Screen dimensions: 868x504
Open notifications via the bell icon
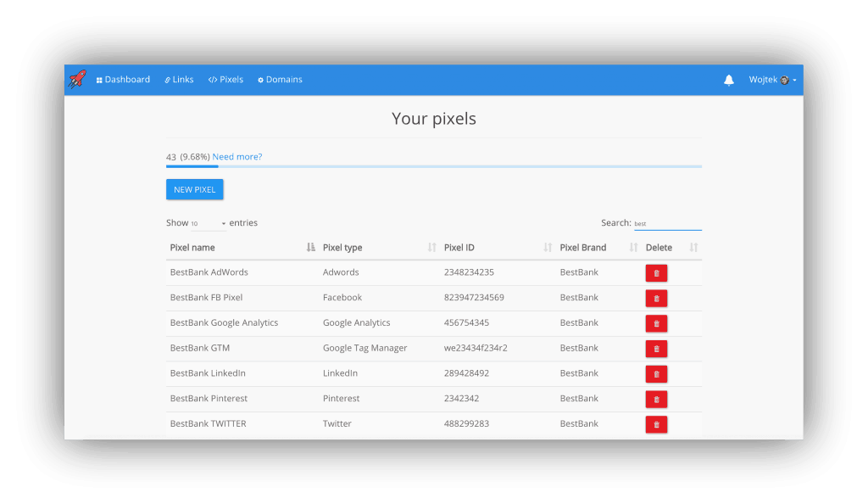coord(729,79)
